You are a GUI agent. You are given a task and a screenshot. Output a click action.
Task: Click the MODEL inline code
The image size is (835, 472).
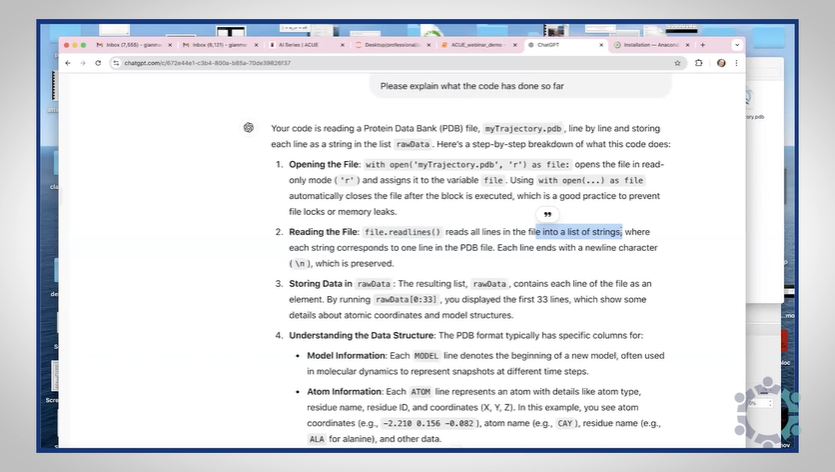[x=426, y=356]
